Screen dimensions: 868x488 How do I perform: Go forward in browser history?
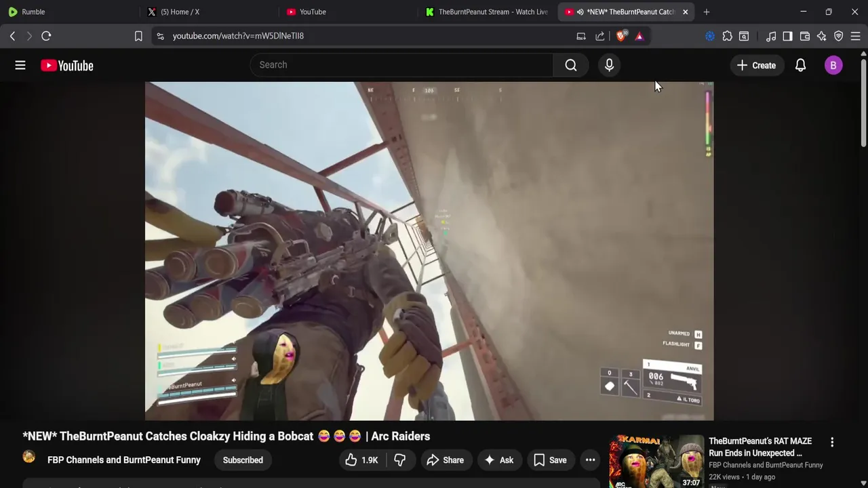pos(29,36)
